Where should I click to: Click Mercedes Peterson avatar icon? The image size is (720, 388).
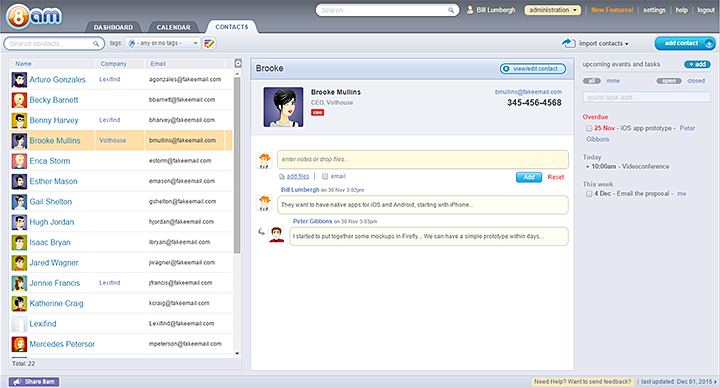tap(19, 344)
